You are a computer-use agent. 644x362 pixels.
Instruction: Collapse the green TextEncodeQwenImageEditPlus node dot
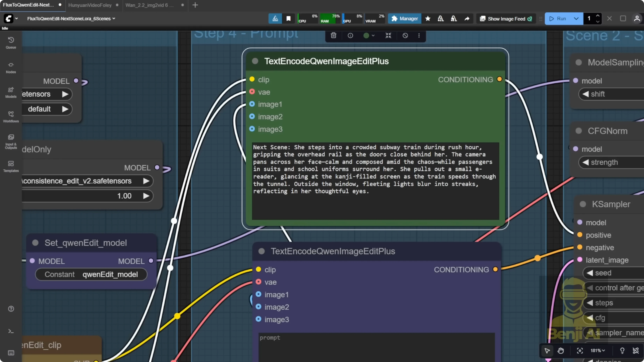click(255, 61)
